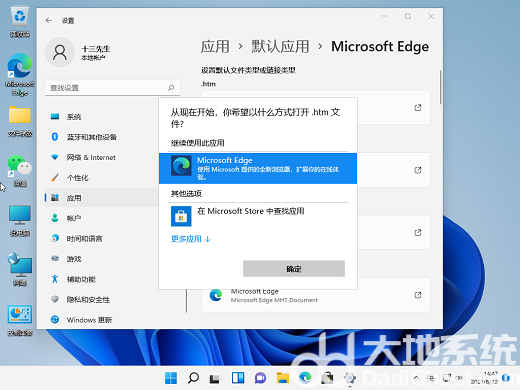Click the settings page vertical scrollbar
Screen dimensions: 520x390
coord(441,87)
